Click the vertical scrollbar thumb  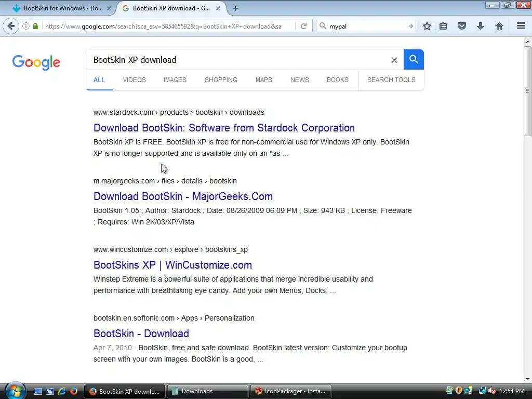click(x=527, y=91)
